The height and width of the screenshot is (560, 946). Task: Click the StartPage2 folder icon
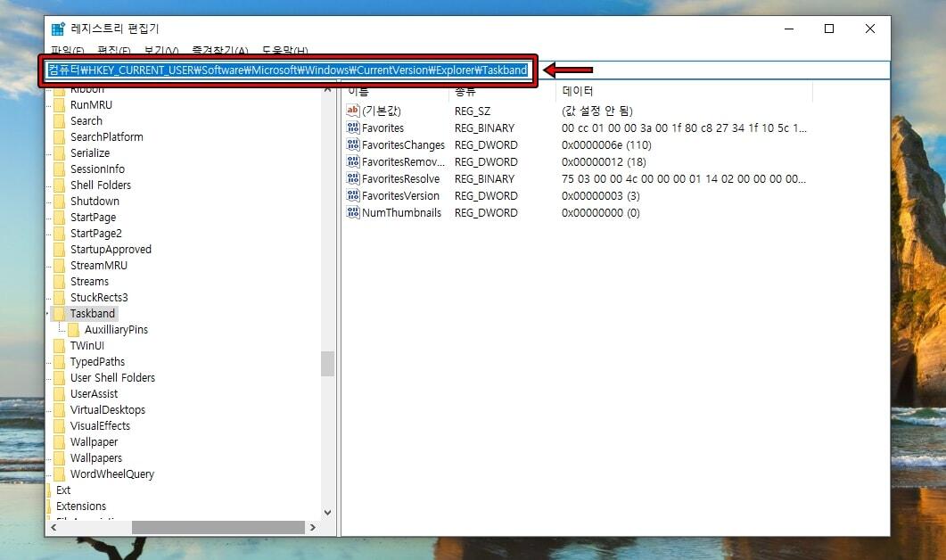(59, 233)
